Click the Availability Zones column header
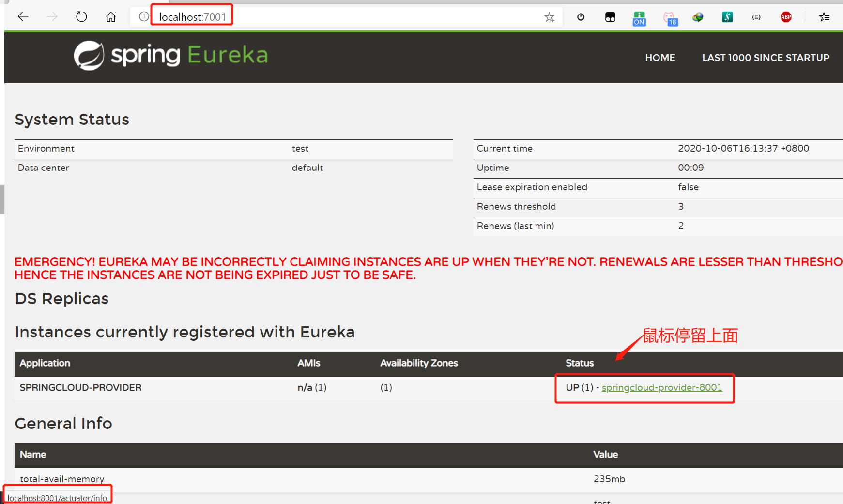The width and height of the screenshot is (843, 504). 419,363
